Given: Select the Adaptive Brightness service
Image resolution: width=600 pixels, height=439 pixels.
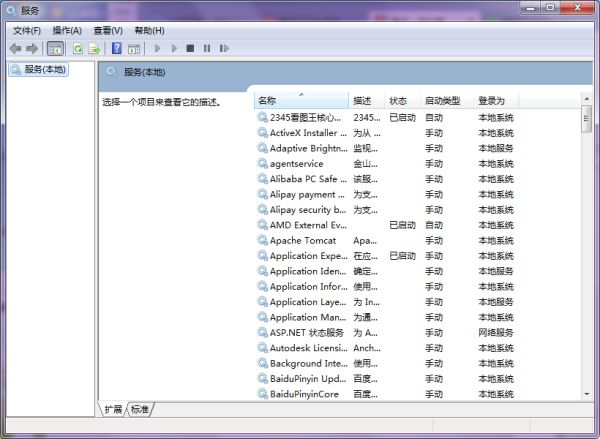Looking at the screenshot, I should click(386, 148).
